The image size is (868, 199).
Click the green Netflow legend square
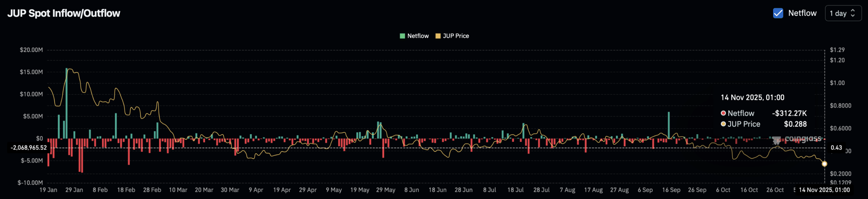click(402, 36)
